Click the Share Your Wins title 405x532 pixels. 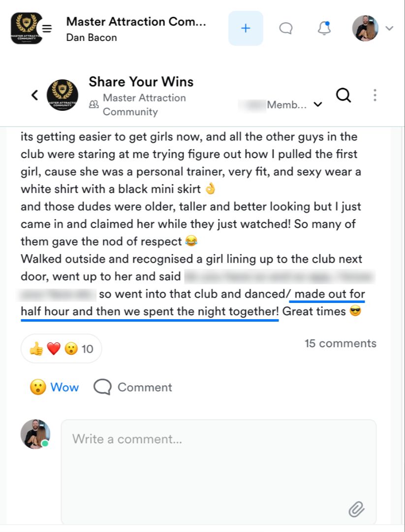point(141,82)
